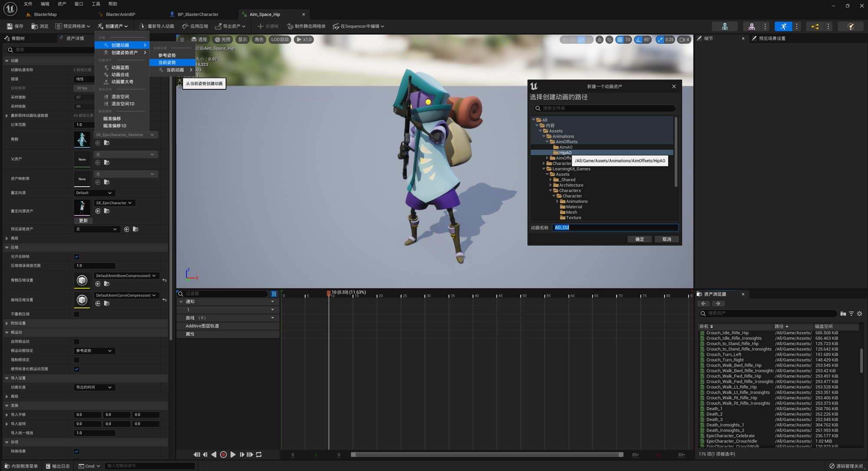Expand the Characters folder under LearningKit_Games

(550, 191)
